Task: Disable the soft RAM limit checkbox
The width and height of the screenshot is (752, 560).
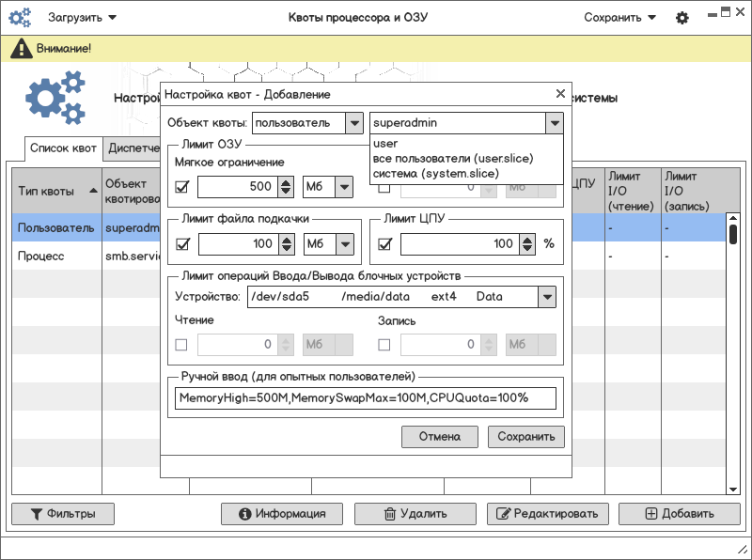Action: pyautogui.click(x=182, y=188)
